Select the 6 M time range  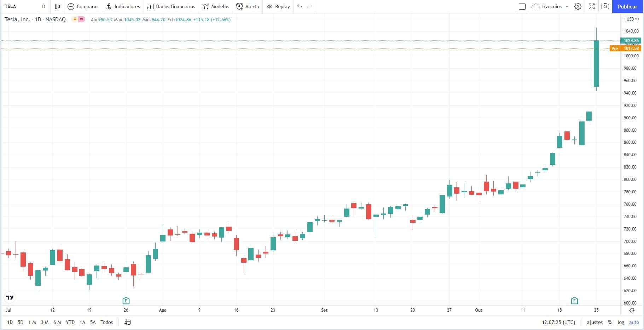57,322
